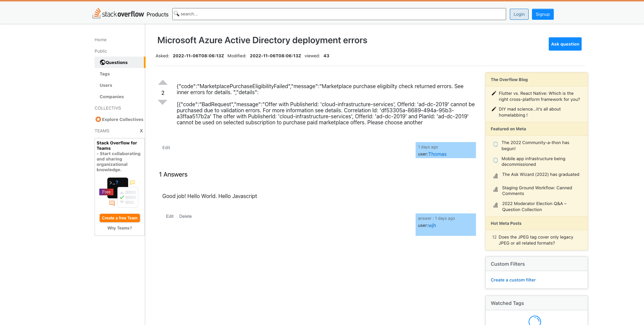The height and width of the screenshot is (325, 644).
Task: Click the orange Explore Collectives star icon
Action: coord(98,119)
